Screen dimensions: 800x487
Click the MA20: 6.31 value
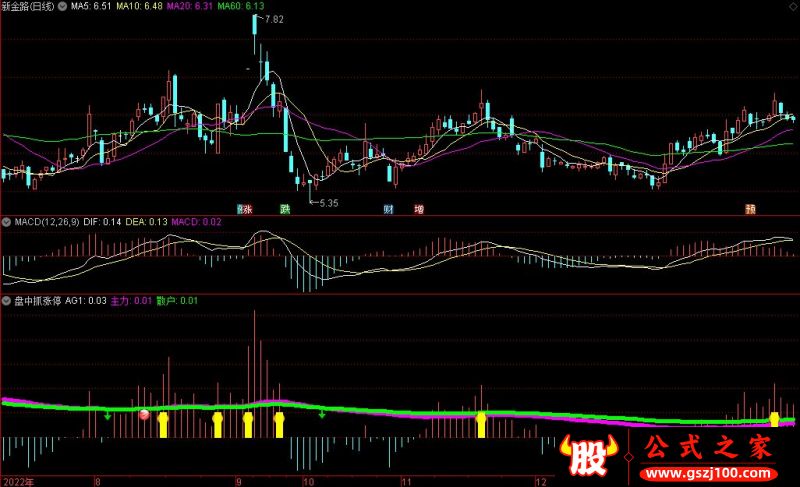pos(190,6)
